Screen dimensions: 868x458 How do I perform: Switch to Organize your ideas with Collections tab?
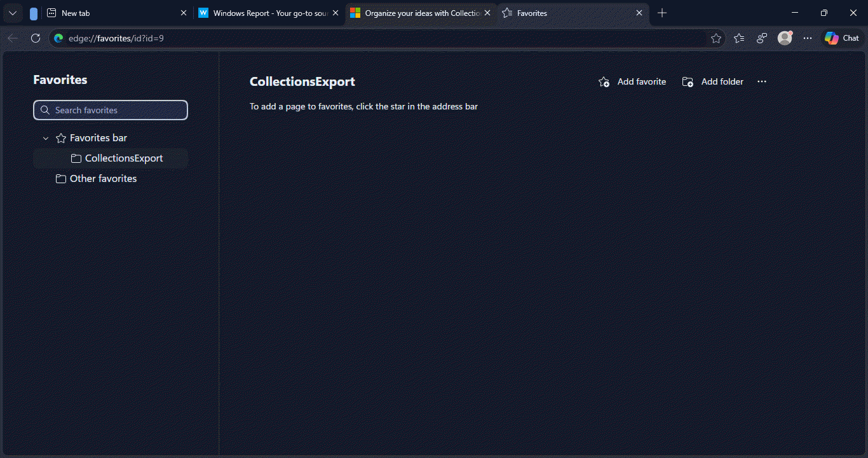point(416,13)
